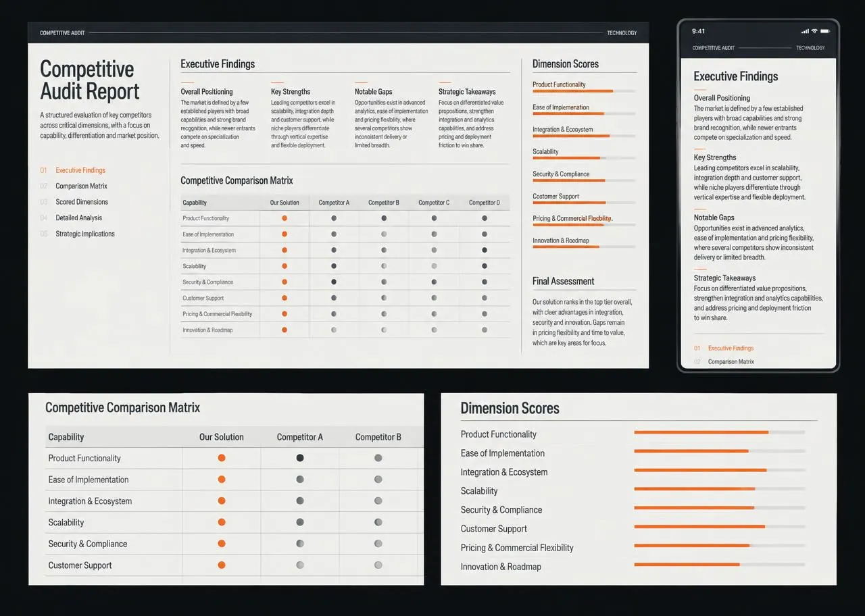
Task: Go to Scored Dimensions in the sidebar
Action: point(82,202)
